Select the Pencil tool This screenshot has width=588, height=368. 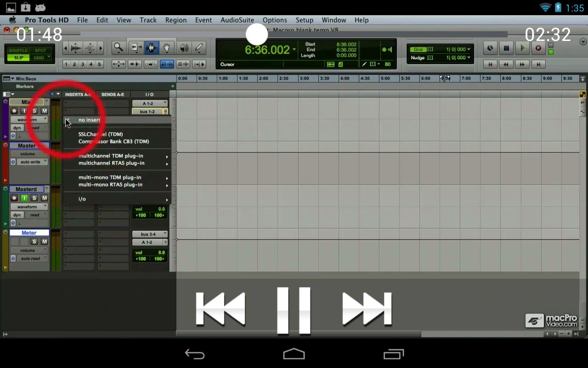coord(199,47)
